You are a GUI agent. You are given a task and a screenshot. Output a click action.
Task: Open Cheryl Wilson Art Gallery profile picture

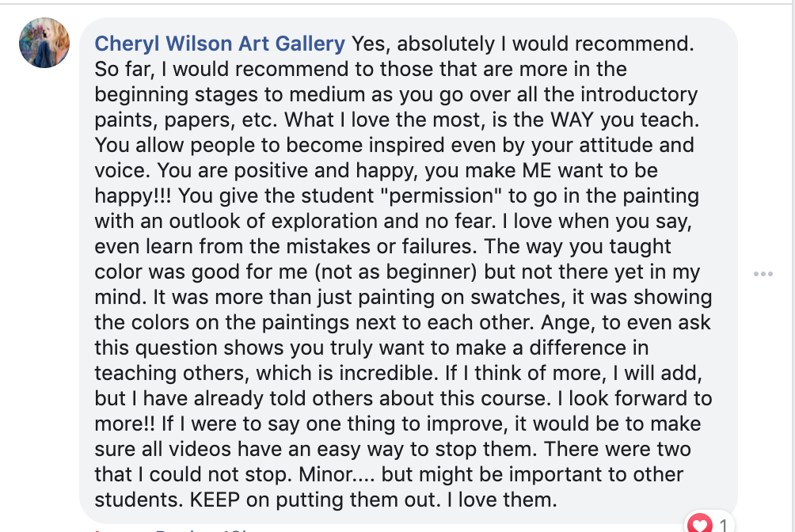tap(44, 43)
